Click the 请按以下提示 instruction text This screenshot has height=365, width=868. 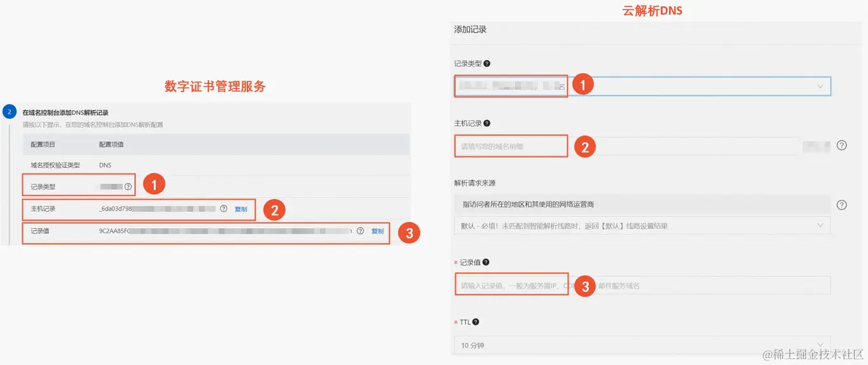click(93, 125)
